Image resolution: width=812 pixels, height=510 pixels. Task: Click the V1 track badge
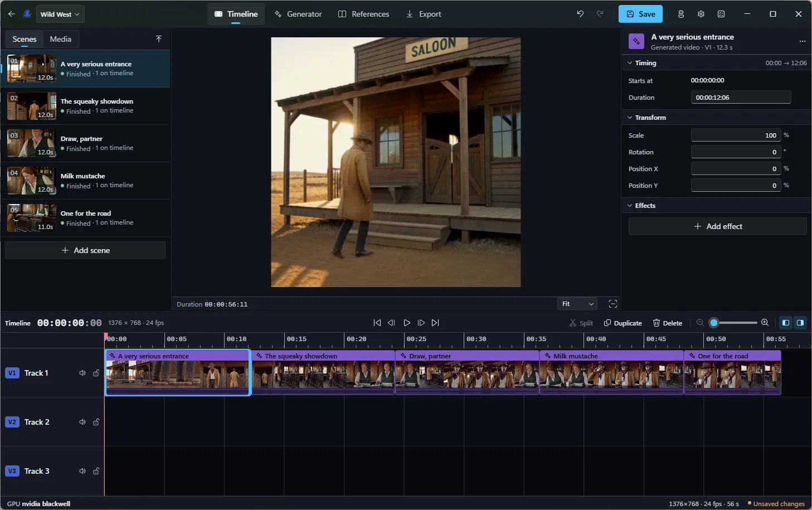pyautogui.click(x=12, y=373)
